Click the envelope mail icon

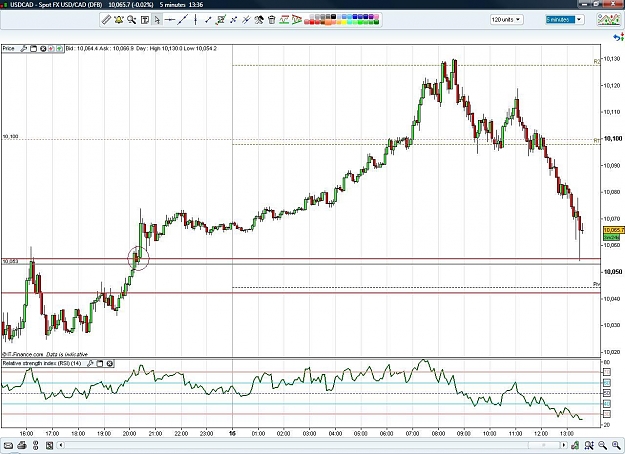8,445
